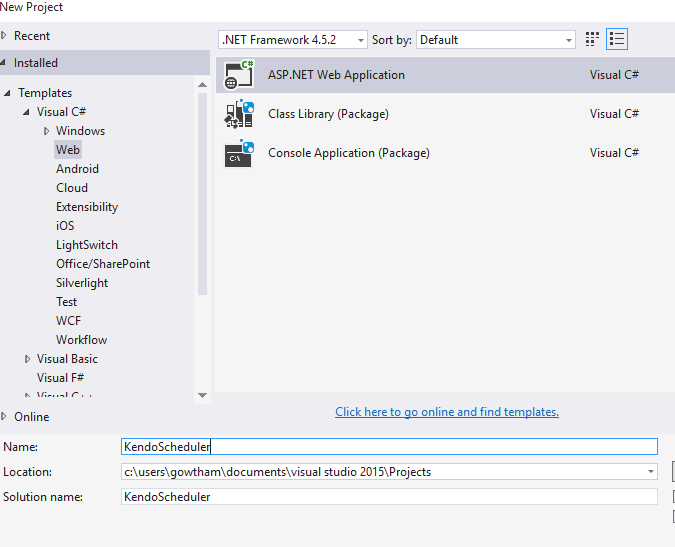Click Visual C# language label of Class Library row
The width and height of the screenshot is (675, 547).
614,114
